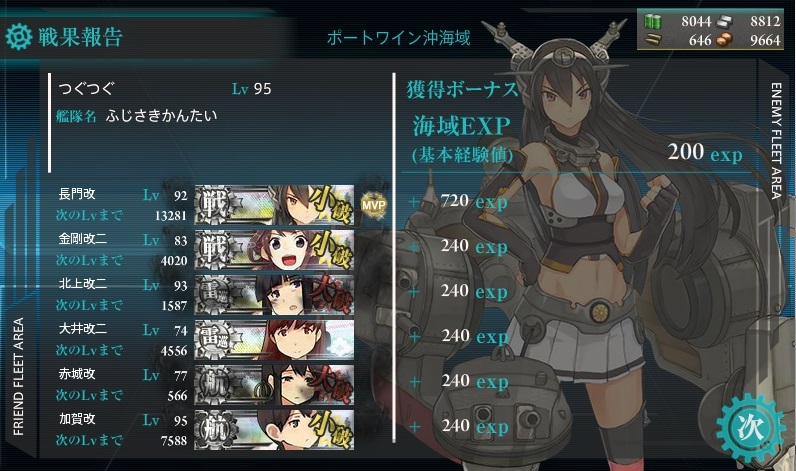Select 赤城改 ship banner
The width and height of the screenshot is (796, 471).
(x=274, y=385)
